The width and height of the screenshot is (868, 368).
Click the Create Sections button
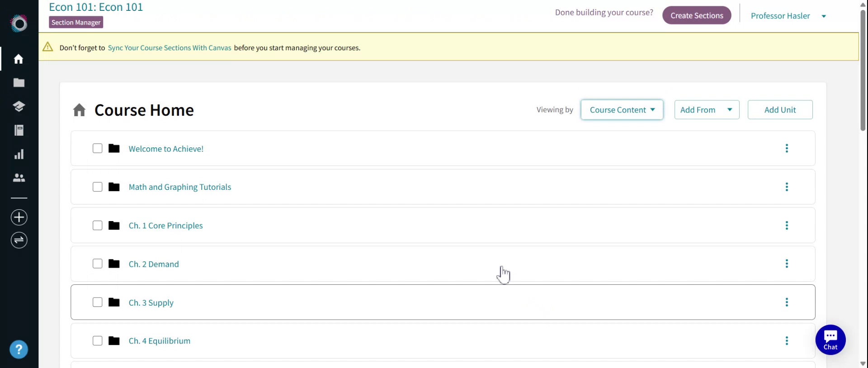(696, 15)
